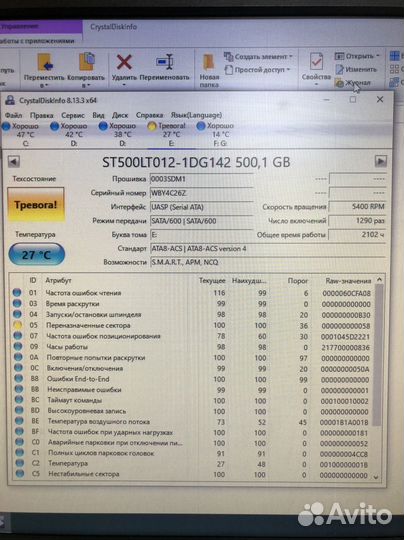Screen dimensions: 404x540
Task: Click the Атрибут column header
Action: [x=58, y=280]
